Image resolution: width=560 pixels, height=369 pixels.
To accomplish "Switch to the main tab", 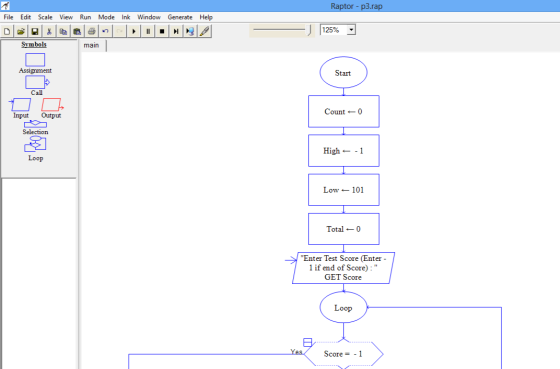I will click(91, 45).
